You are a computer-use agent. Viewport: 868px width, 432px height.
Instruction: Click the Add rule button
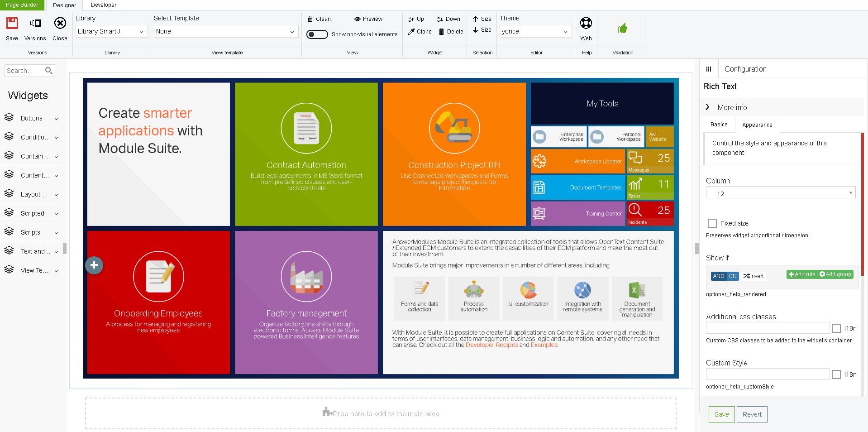[x=801, y=274]
